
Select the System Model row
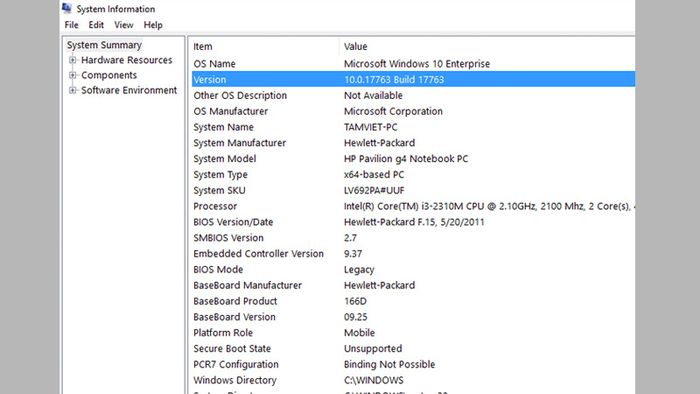click(413, 159)
